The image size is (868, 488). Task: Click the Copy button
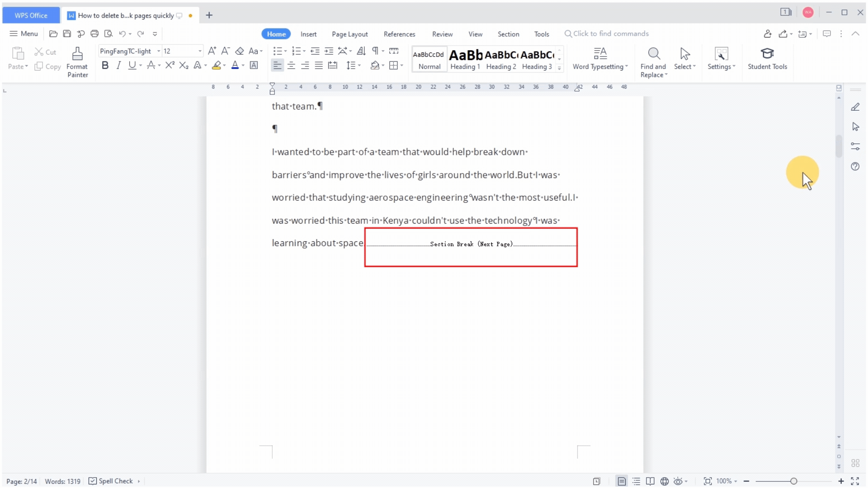(47, 66)
